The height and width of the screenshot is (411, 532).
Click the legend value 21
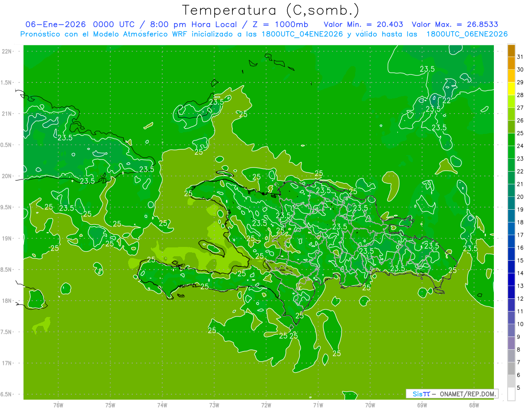click(x=520, y=184)
